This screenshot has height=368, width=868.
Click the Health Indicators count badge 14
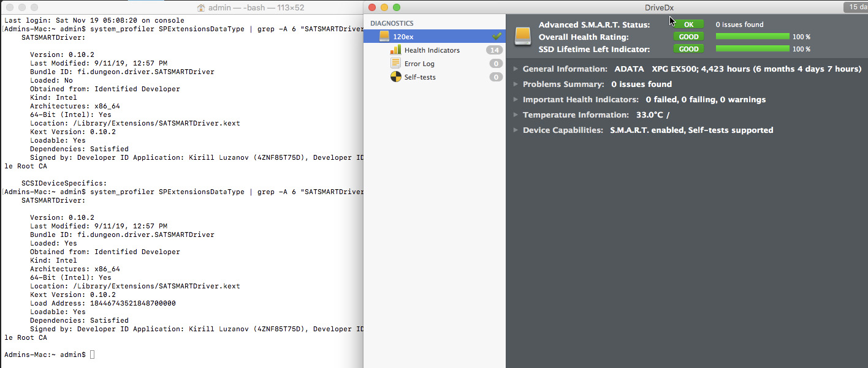pos(494,50)
